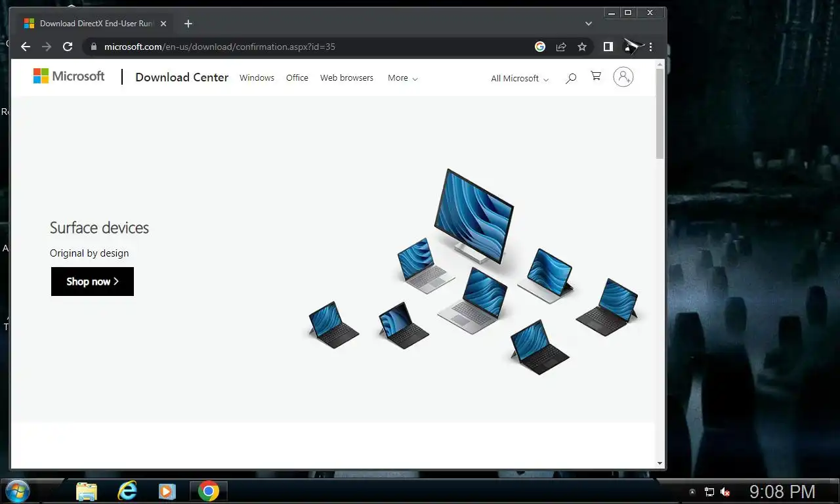Open the Download Center link
840x504 pixels.
tap(182, 77)
